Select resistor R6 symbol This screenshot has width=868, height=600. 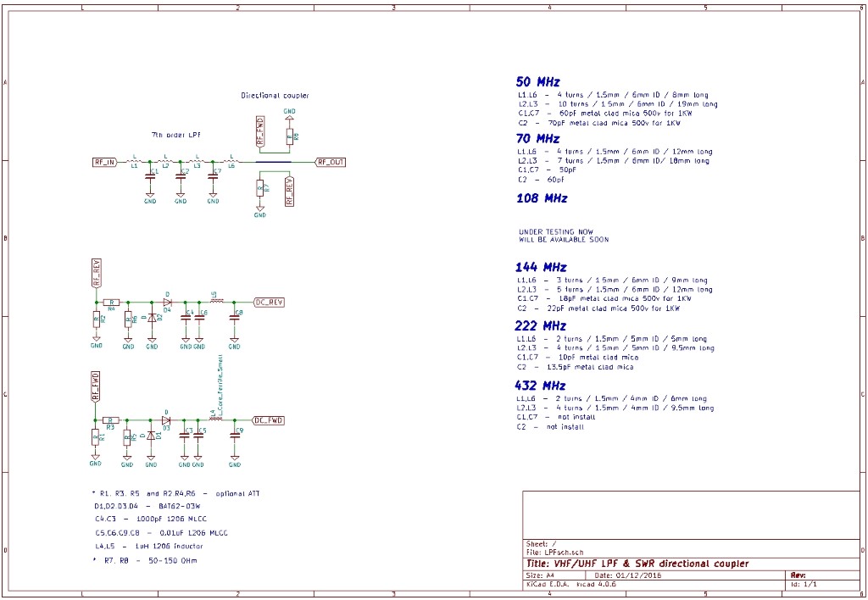pos(128,319)
